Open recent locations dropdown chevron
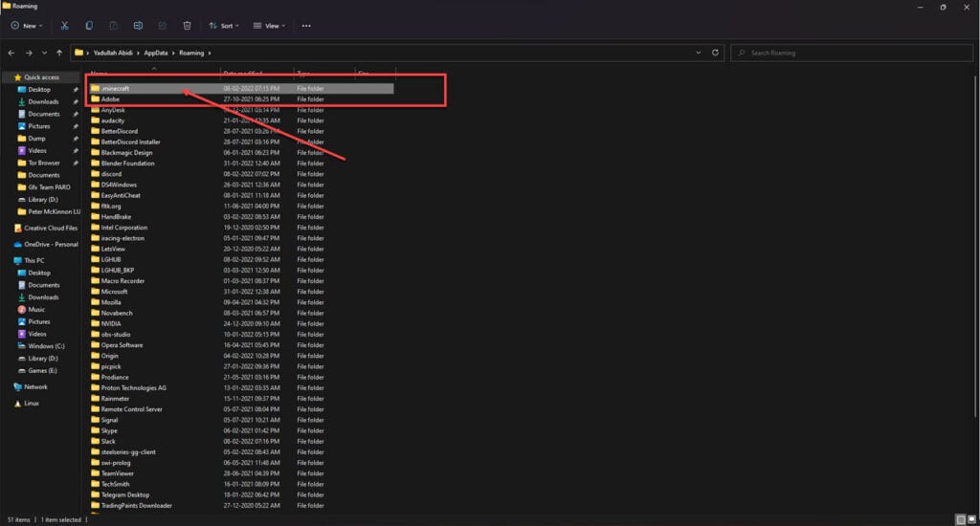 (44, 54)
